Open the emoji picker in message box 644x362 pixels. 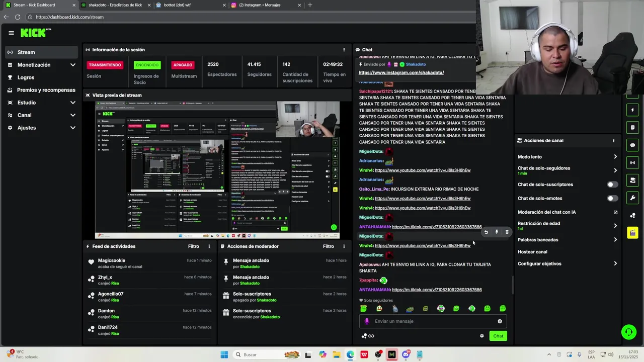[500, 321]
